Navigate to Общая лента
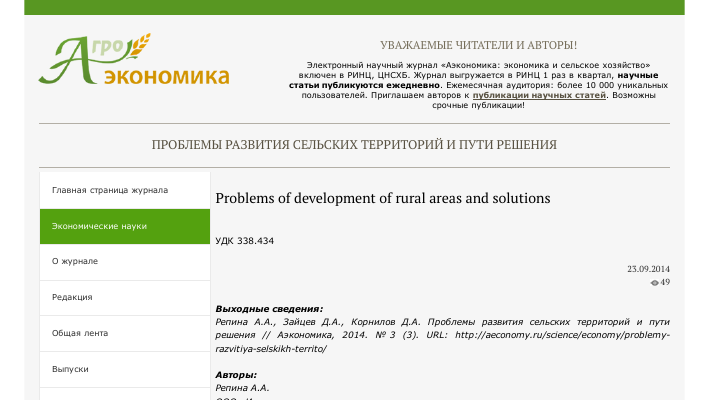 [80, 333]
